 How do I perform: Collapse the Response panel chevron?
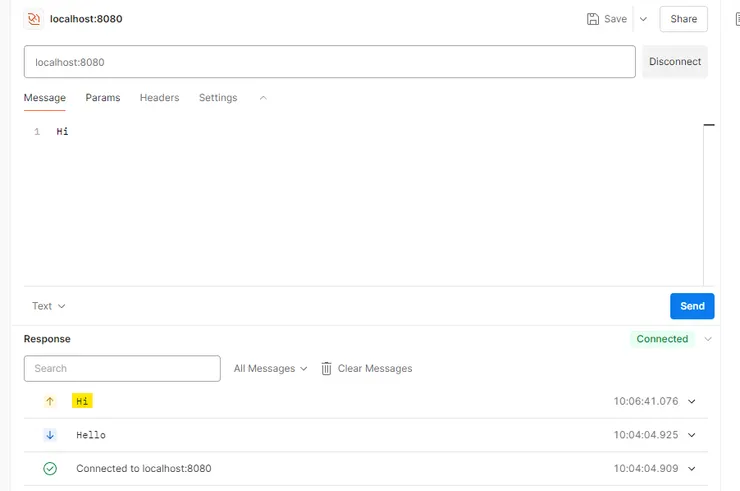708,339
